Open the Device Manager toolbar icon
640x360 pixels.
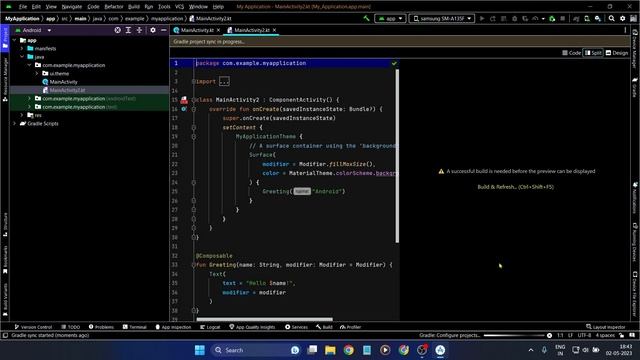tap(587, 18)
